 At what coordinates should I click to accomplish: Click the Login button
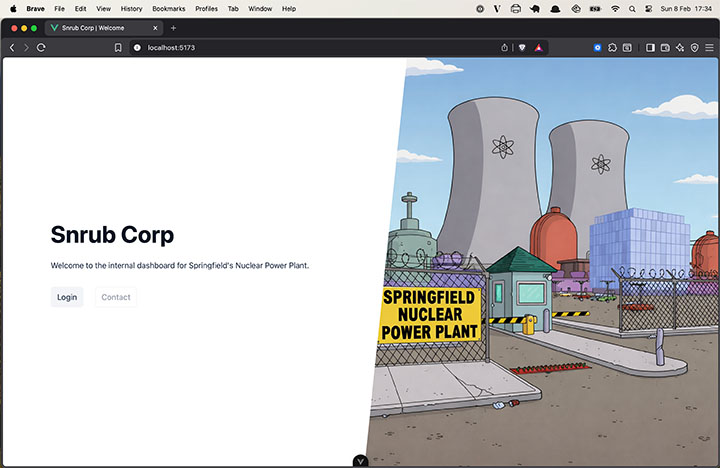pos(67,297)
